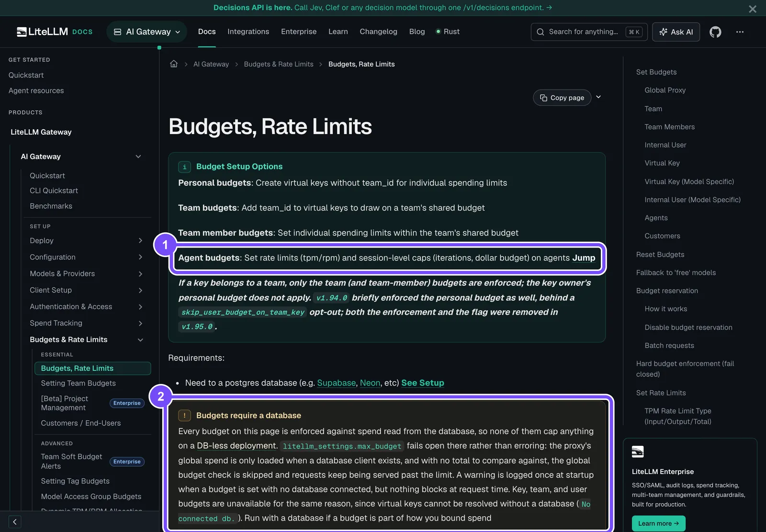Viewport: 766px width, 532px height.
Task: Collapse the sidebar with the arrow button
Action: coord(15,521)
